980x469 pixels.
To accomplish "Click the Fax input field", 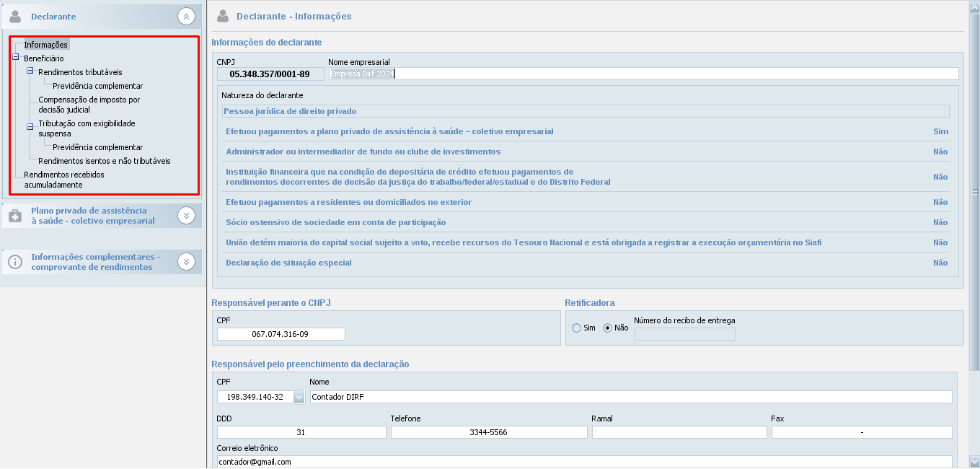I will point(862,432).
